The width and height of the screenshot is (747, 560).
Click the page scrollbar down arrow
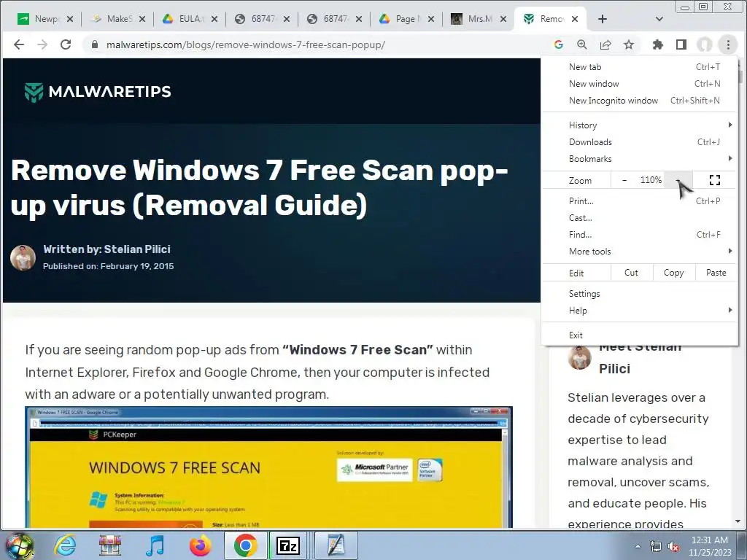(738, 522)
